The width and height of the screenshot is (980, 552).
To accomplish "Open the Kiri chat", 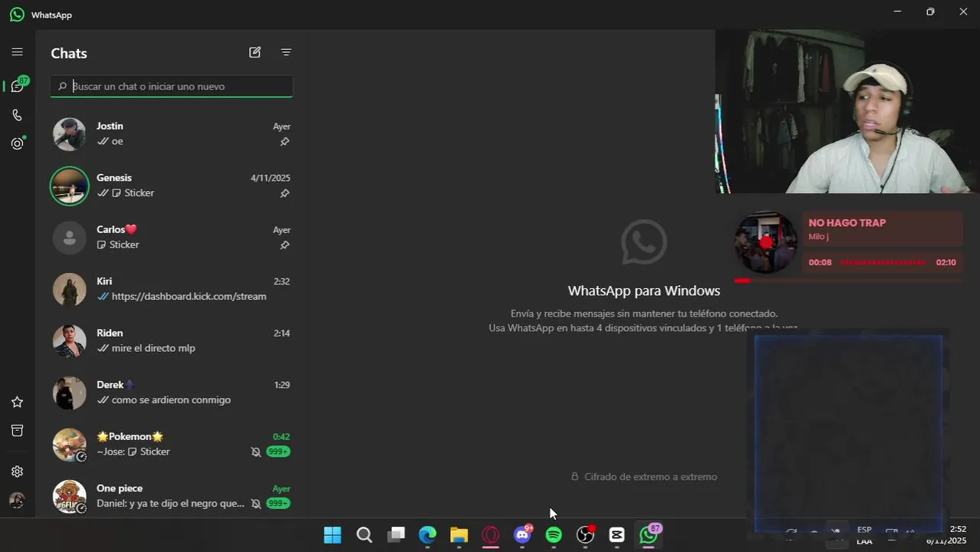I will (x=172, y=289).
